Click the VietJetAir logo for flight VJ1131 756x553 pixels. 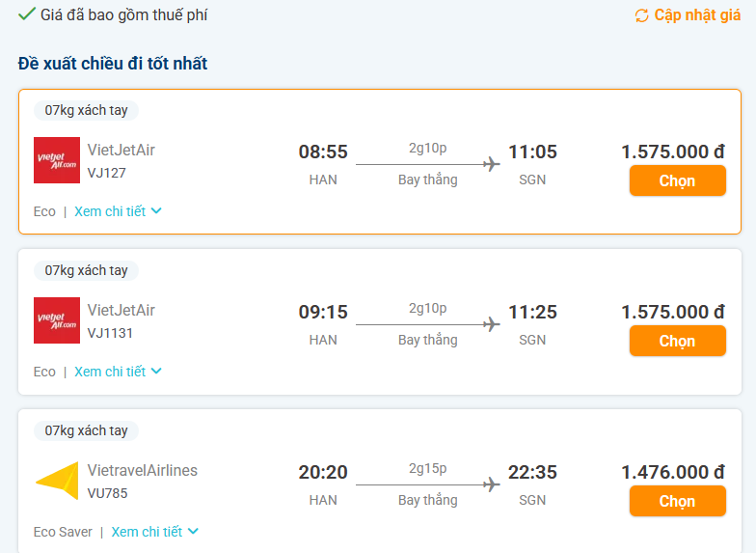(x=57, y=320)
